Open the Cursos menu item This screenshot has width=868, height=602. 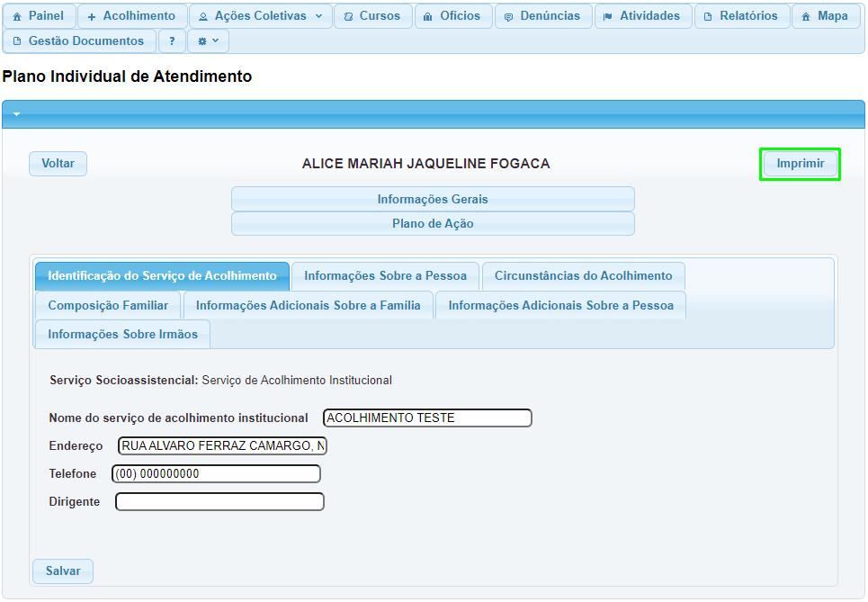[373, 16]
